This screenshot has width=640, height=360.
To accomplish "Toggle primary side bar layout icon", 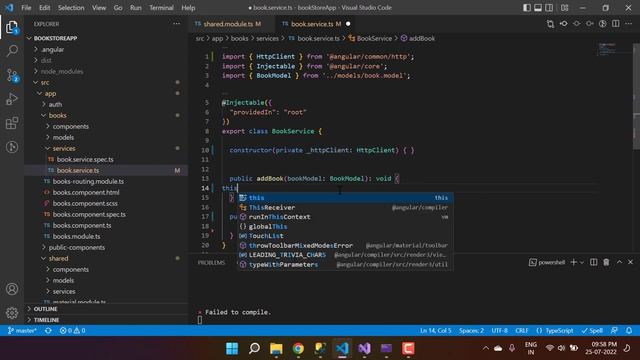I will point(527,8).
